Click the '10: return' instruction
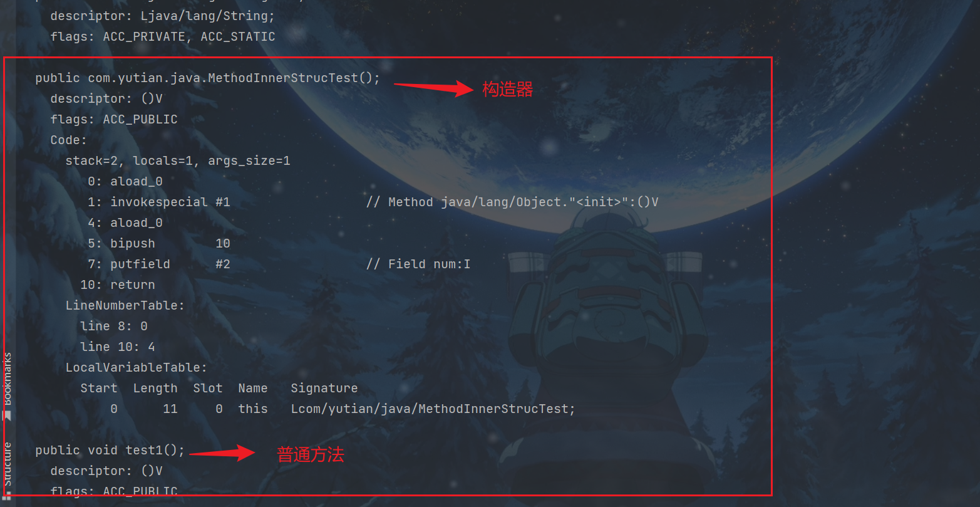980x507 pixels. (x=118, y=285)
